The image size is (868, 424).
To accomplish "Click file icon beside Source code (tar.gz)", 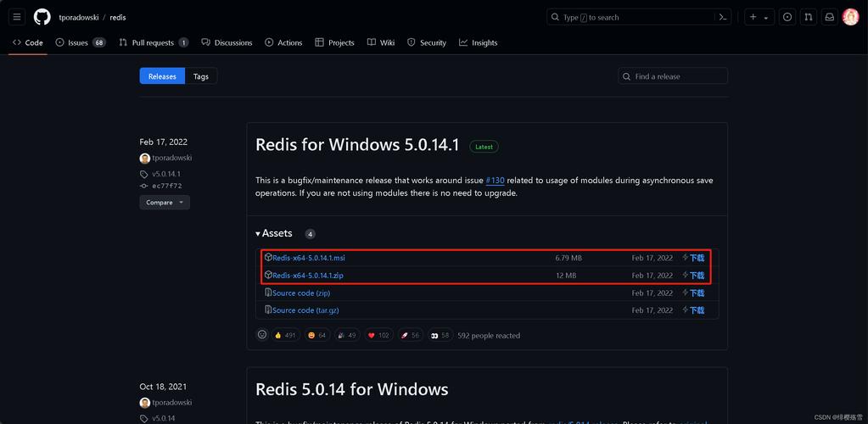I will pyautogui.click(x=268, y=310).
